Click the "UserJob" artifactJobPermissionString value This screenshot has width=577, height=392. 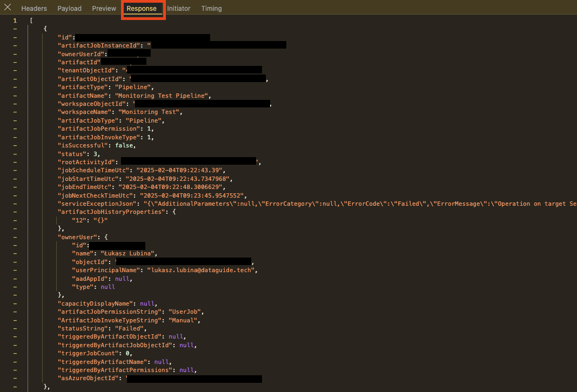186,312
